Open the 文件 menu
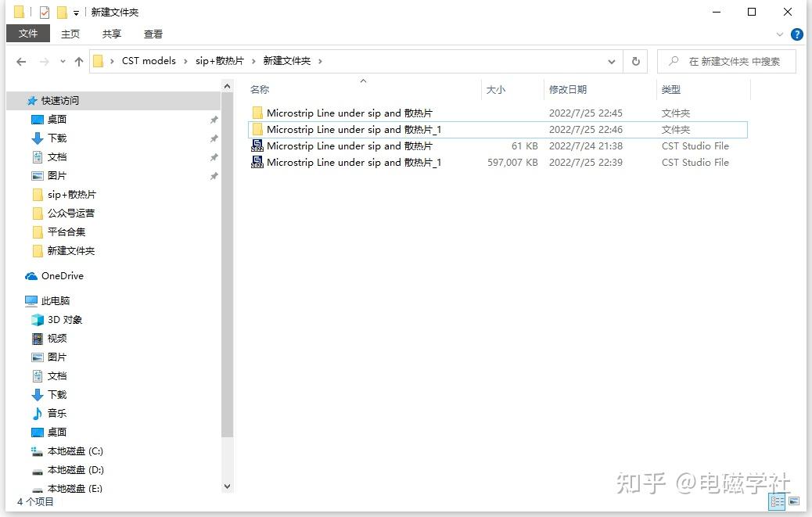The height and width of the screenshot is (517, 812). click(x=28, y=34)
